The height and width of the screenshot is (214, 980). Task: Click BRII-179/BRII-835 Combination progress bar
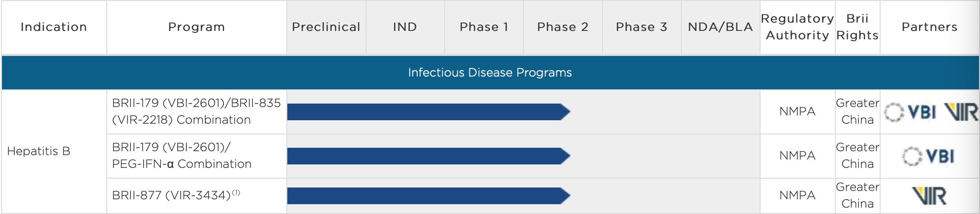[428, 112]
